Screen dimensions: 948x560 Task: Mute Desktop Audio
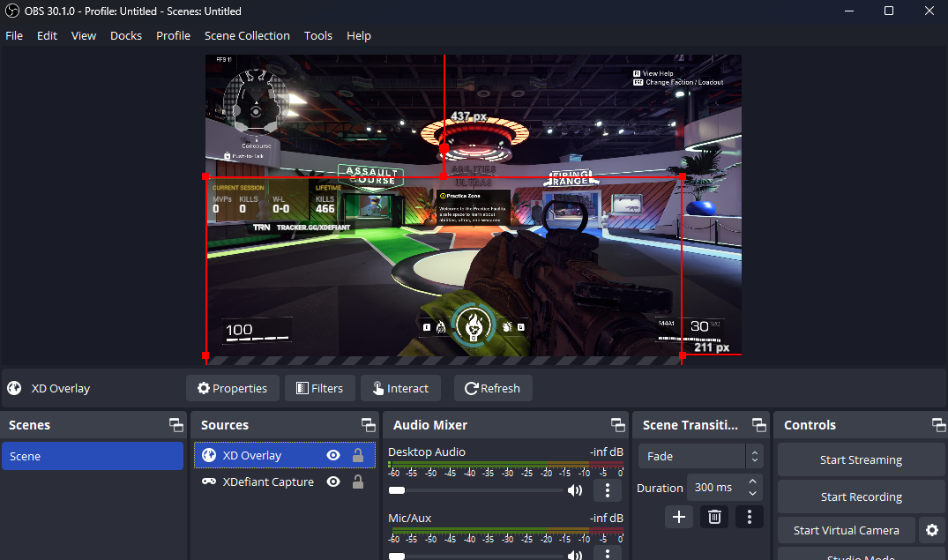tap(575, 490)
